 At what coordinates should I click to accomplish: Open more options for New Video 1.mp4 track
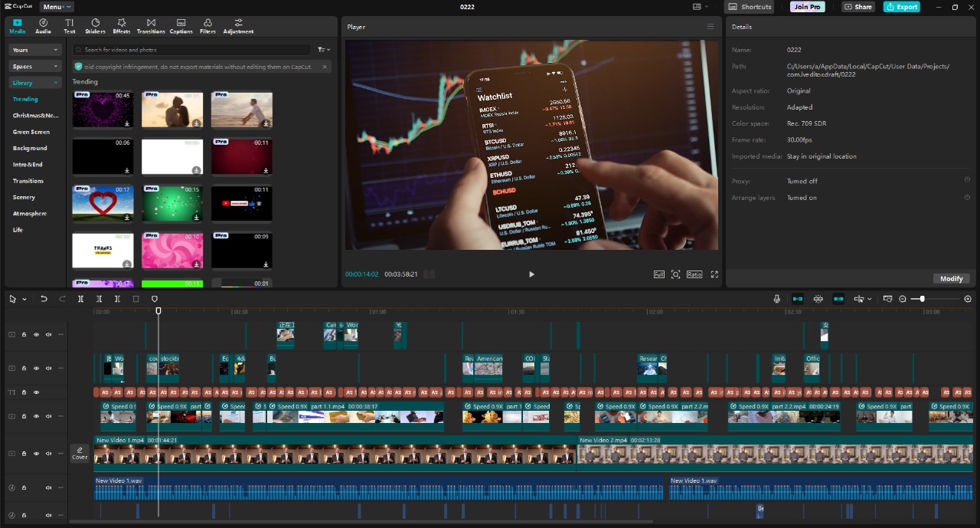coord(60,454)
